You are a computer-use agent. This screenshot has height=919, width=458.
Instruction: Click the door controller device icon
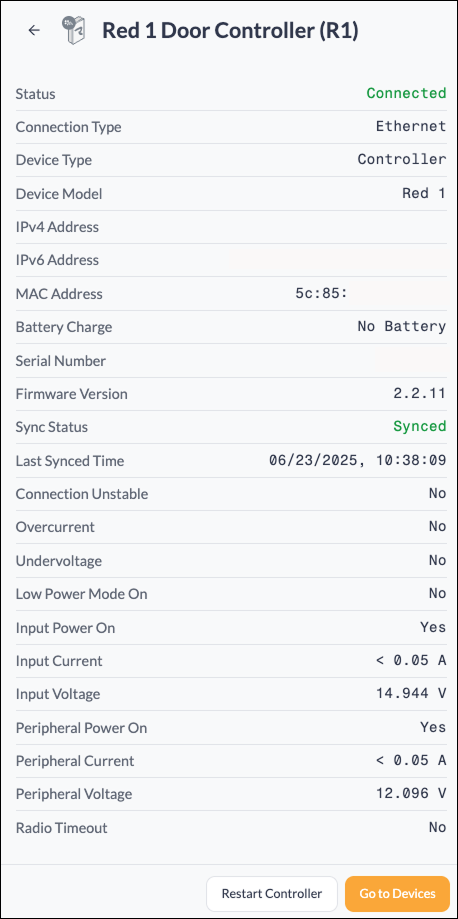[74, 30]
